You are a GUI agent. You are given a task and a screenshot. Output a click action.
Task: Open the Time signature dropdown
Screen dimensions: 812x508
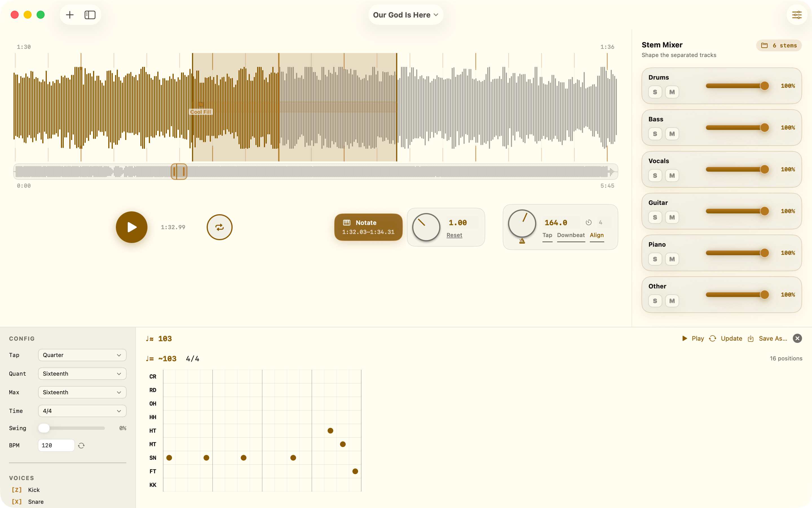[x=82, y=411]
